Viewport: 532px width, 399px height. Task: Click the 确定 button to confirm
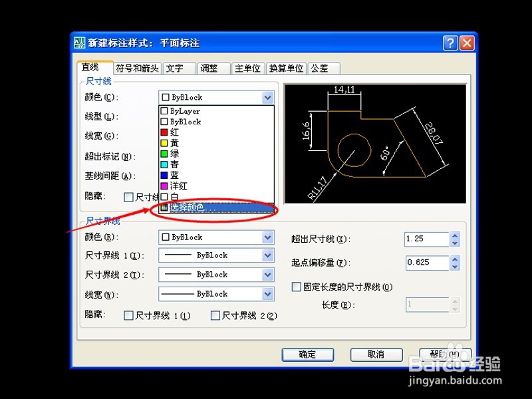click(307, 354)
